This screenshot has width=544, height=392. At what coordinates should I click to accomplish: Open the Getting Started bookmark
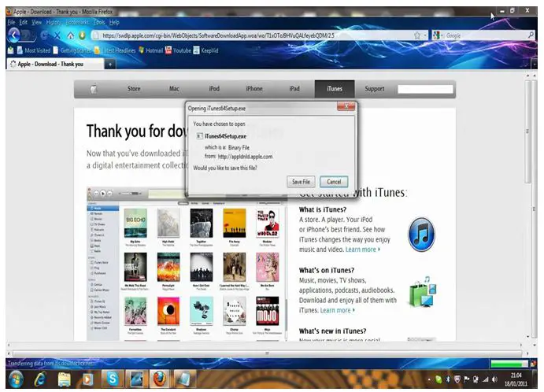pyautogui.click(x=72, y=50)
